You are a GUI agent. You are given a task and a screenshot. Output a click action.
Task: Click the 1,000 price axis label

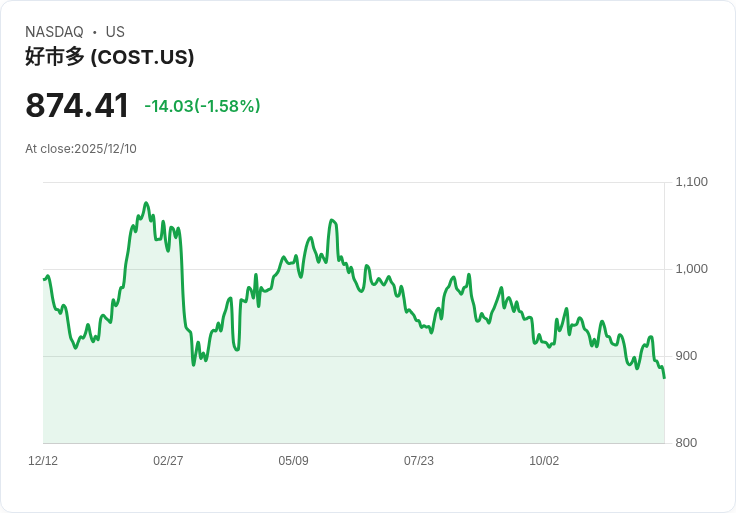[x=691, y=269]
